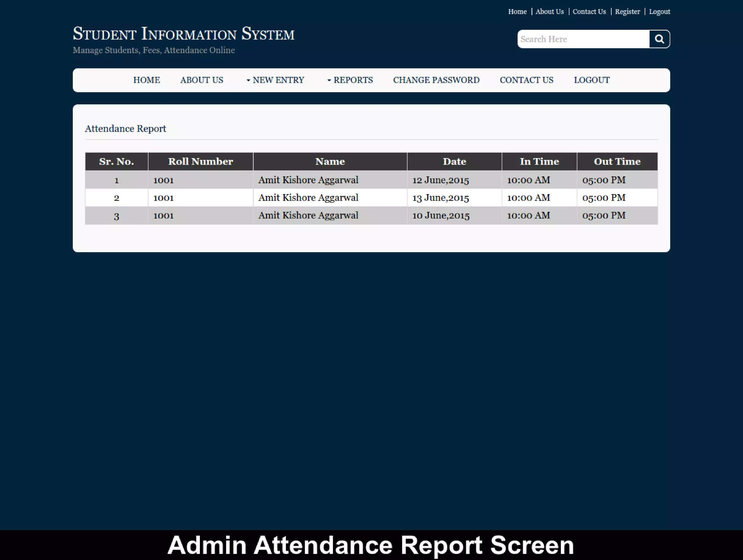Viewport: 743px width, 560px height.
Task: Expand the REPORTS dropdown menu
Action: pyautogui.click(x=350, y=80)
